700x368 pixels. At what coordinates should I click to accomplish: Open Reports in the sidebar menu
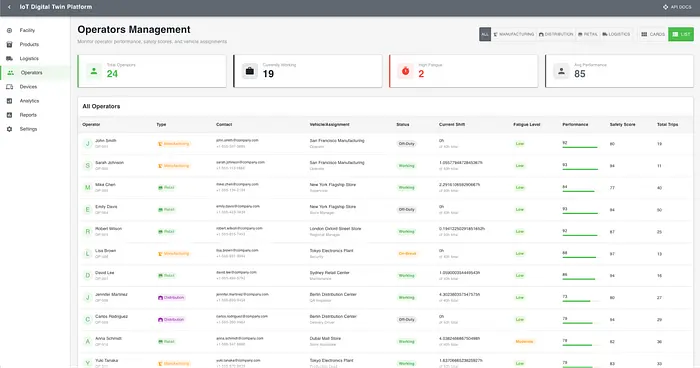pos(28,115)
